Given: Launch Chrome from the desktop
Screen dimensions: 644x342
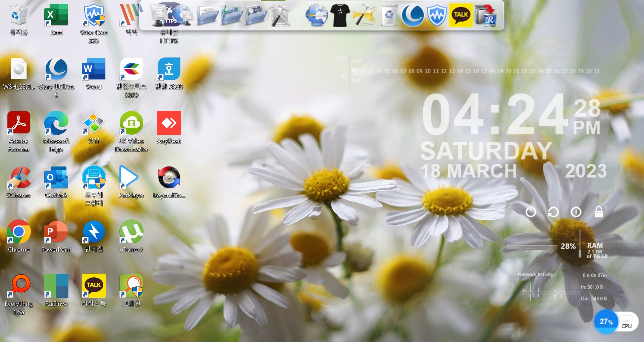Looking at the screenshot, I should pos(19,236).
